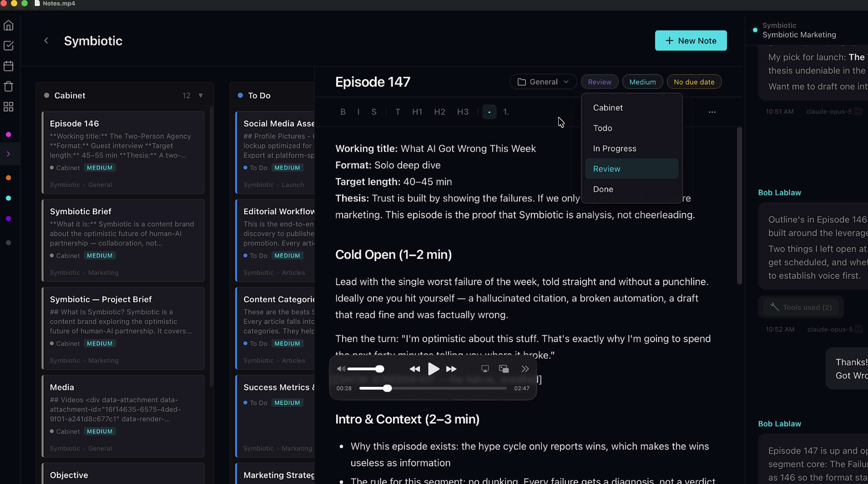Screen dimensions: 868x484
Task: Select Cabinet in status menu
Action: (x=632, y=108)
